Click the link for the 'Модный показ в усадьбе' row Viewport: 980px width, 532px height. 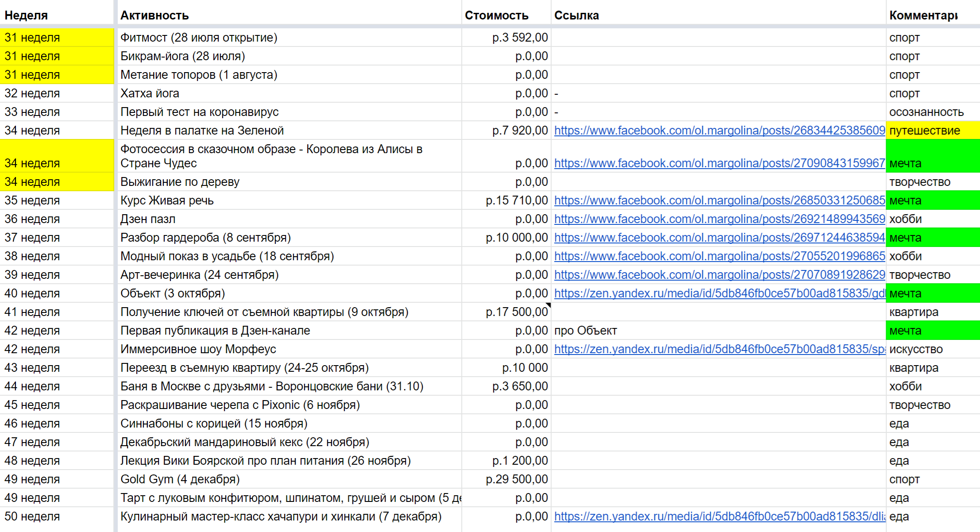pyautogui.click(x=719, y=256)
